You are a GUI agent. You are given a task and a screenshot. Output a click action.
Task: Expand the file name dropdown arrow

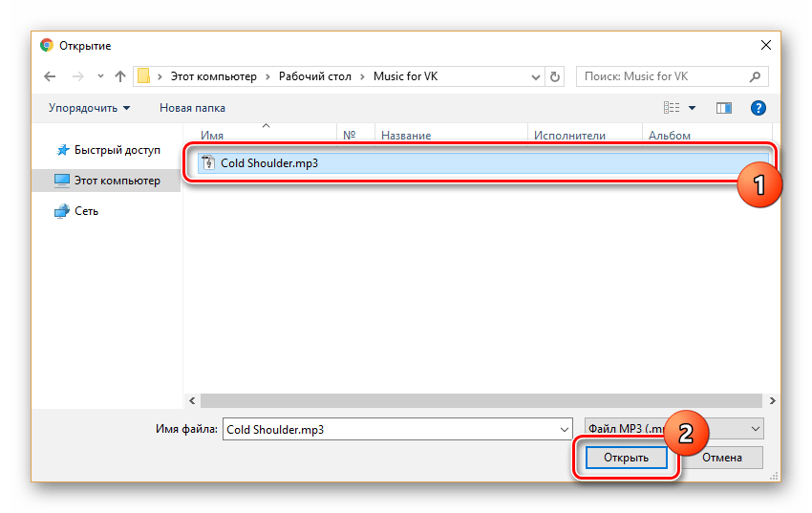pos(565,430)
